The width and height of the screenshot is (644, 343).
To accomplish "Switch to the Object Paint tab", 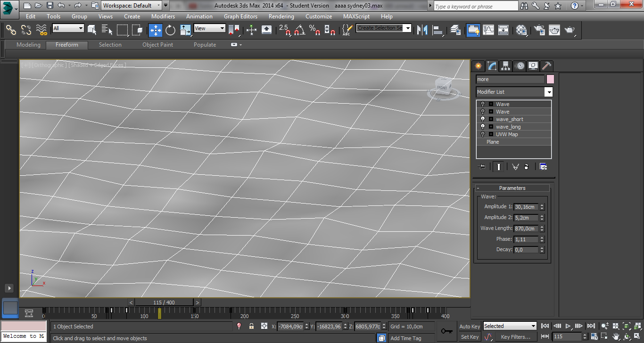I will pos(157,45).
